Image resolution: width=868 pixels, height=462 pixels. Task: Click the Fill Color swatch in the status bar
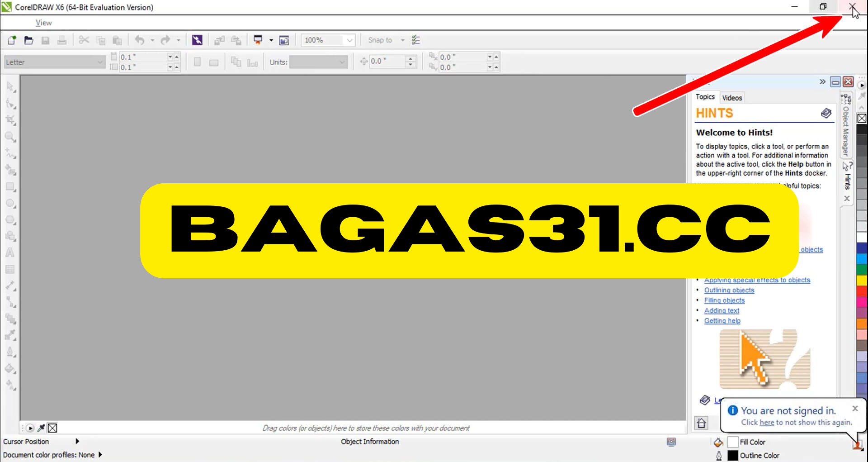(x=733, y=442)
